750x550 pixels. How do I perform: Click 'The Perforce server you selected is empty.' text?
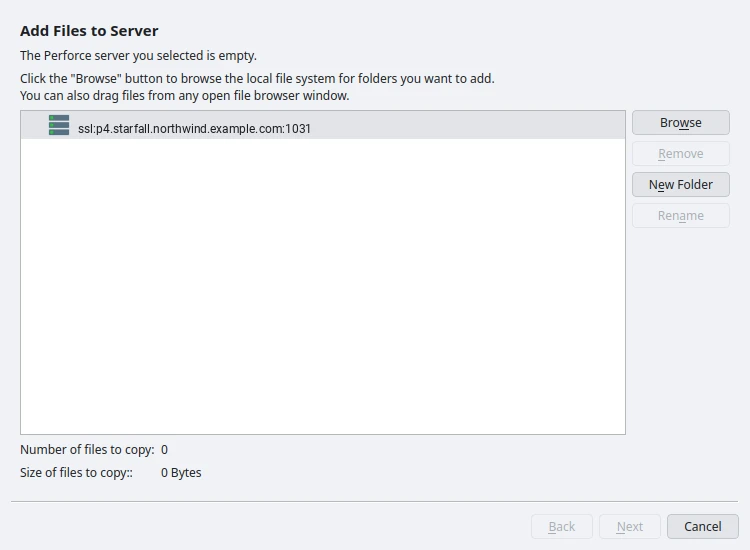click(138, 55)
